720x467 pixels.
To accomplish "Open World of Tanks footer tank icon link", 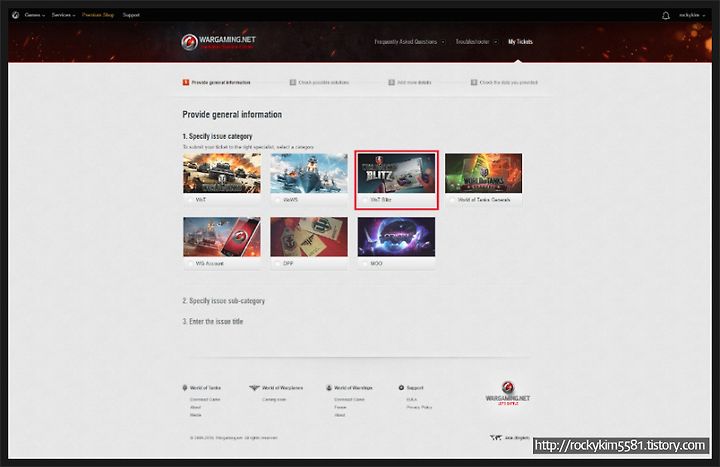I will click(x=185, y=388).
